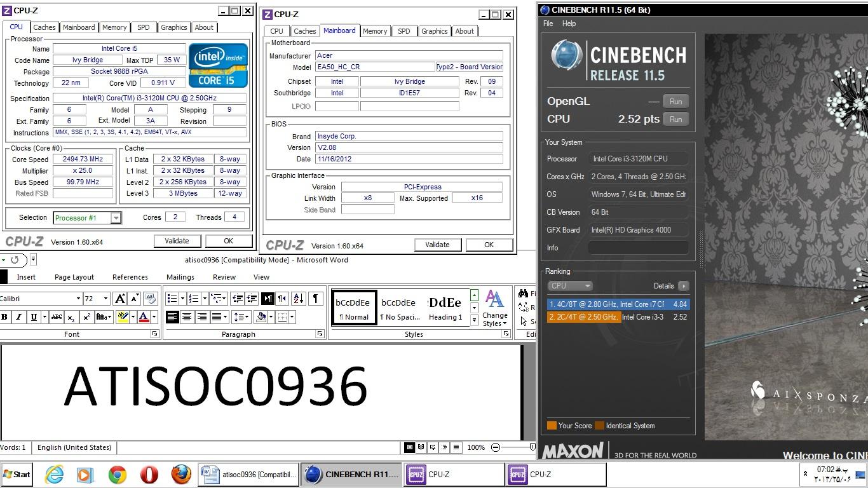Align text right
The height and width of the screenshot is (488, 868).
tap(201, 316)
